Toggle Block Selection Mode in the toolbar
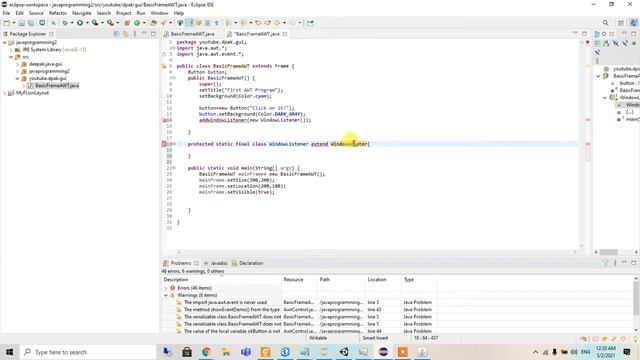The image size is (640, 360). 208,23
